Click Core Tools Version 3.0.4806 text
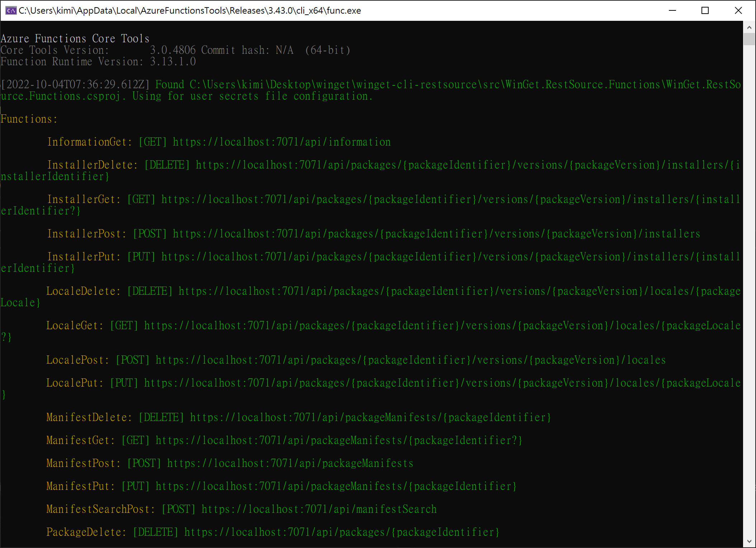 [x=98, y=50]
